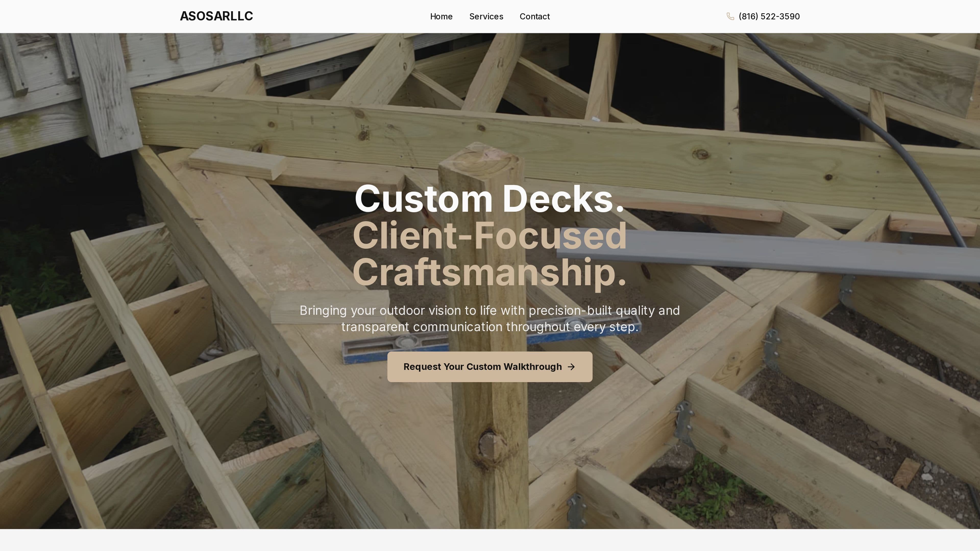Click the phone handset icon
980x551 pixels.
pyautogui.click(x=730, y=16)
